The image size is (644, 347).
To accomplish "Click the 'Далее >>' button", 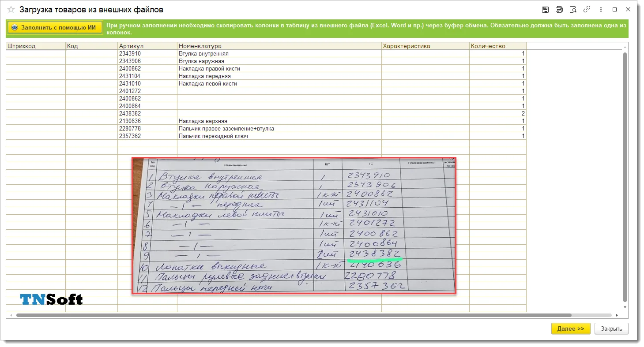I will tap(571, 328).
